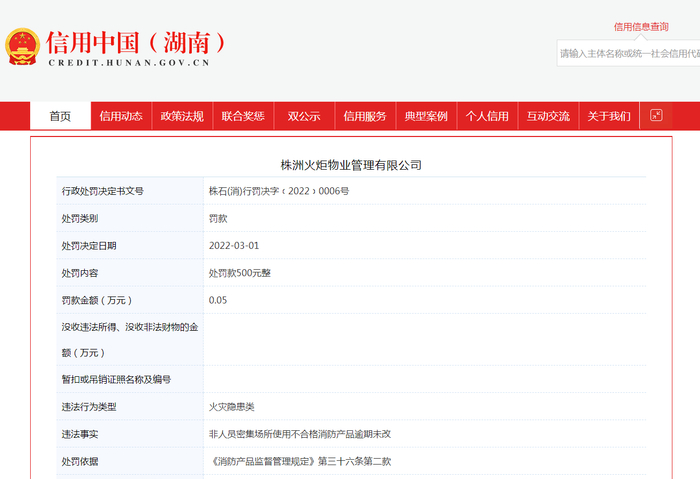Select the text 非人员密集场所使用不合格消防产品逾期未改
Screen dimensions: 700x479
(300, 434)
